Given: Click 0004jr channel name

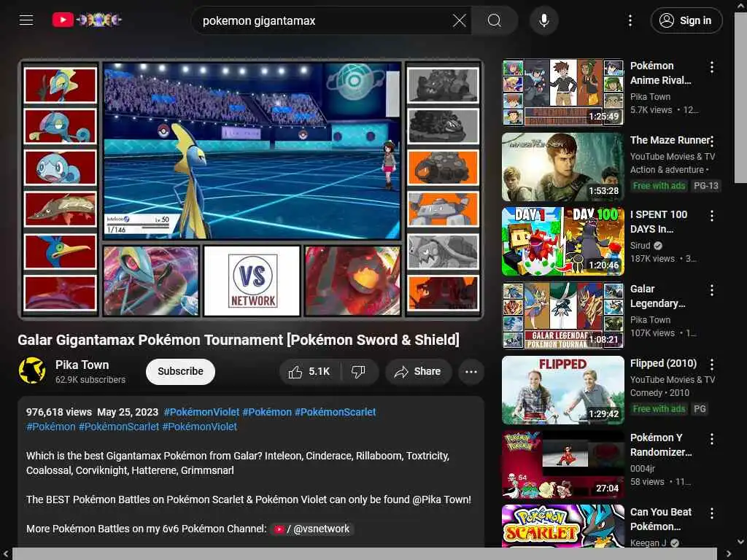Looking at the screenshot, I should pos(643,469).
